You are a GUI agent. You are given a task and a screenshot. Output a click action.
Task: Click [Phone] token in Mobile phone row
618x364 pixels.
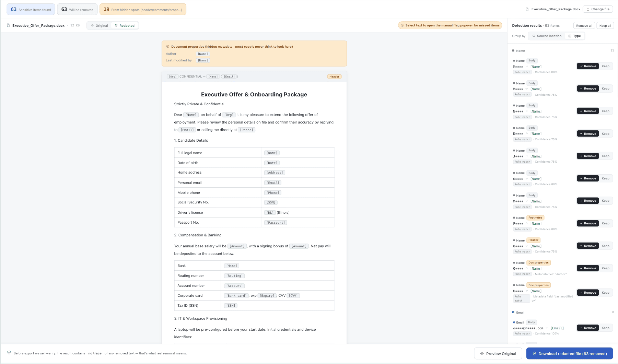(273, 193)
